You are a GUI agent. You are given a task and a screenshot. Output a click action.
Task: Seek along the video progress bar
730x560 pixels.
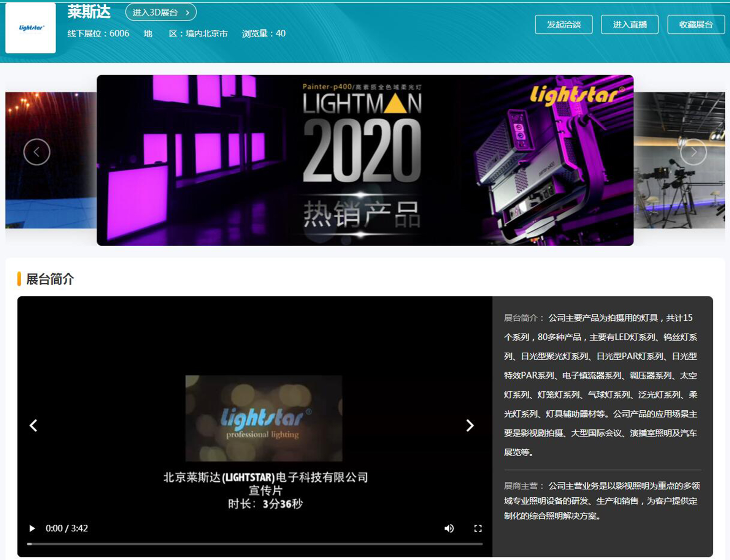click(255, 544)
